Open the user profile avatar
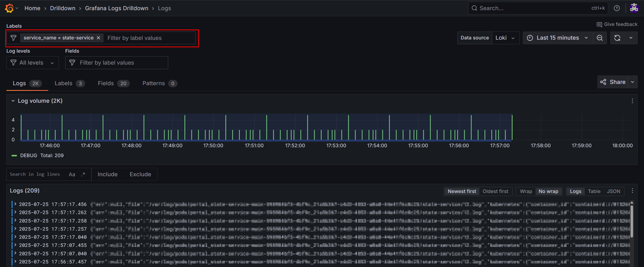This screenshot has width=644, height=267. coord(634,8)
